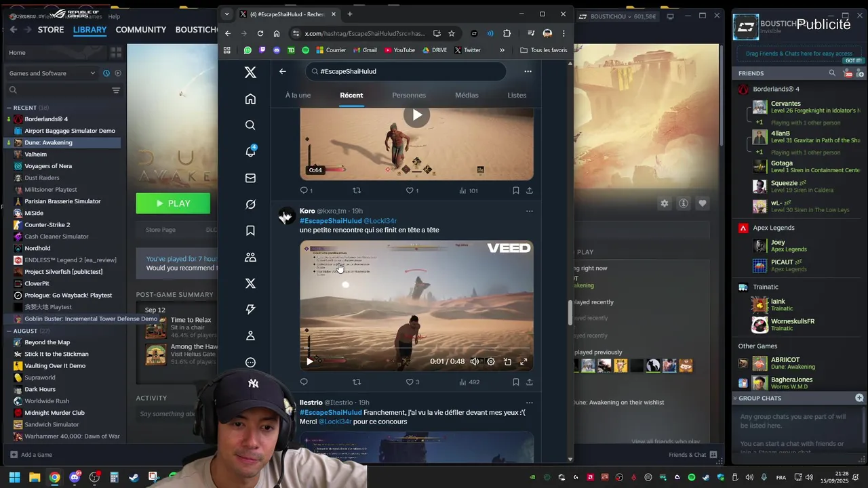The image size is (868, 488).
Task: Open Windows Start menu
Action: pyautogui.click(x=14, y=477)
